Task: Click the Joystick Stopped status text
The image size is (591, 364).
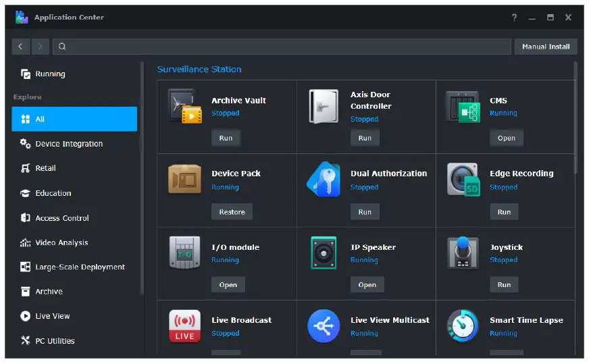Action: click(503, 260)
